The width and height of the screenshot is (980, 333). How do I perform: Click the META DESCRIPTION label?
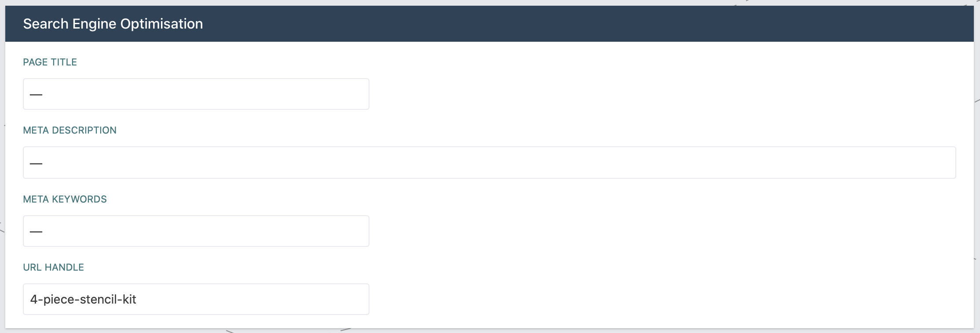(x=69, y=130)
